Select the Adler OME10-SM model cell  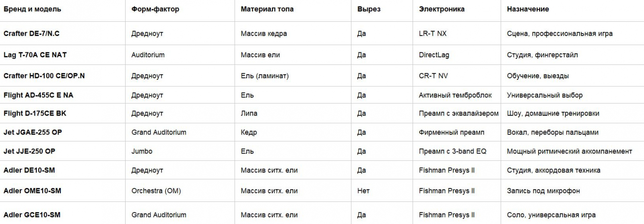tap(32, 191)
